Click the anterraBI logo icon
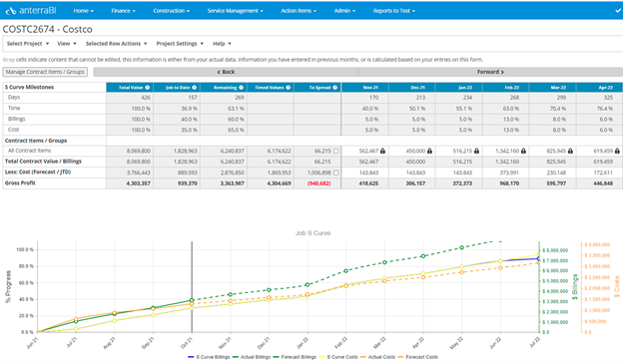This screenshot has height=364, width=623. [x=11, y=11]
